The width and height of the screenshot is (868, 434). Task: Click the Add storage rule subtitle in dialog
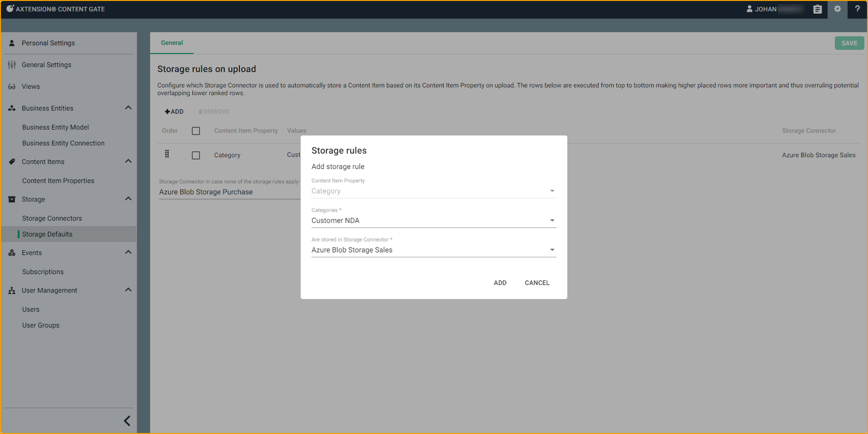point(338,167)
